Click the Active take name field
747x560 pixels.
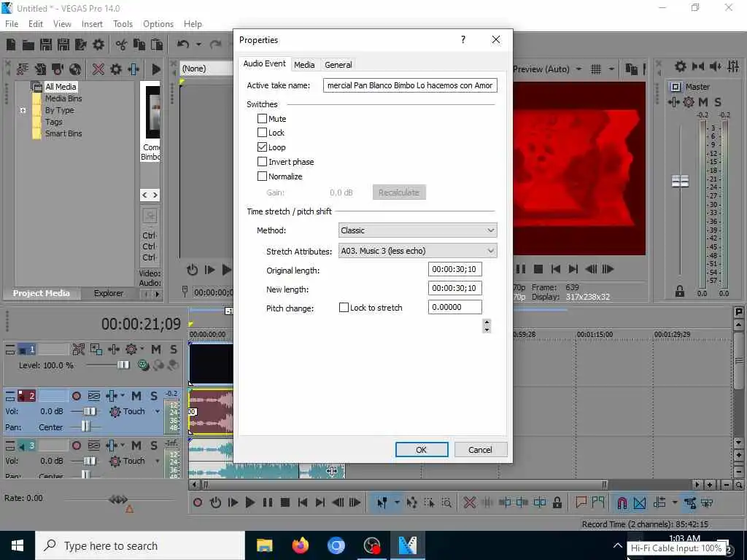410,85
